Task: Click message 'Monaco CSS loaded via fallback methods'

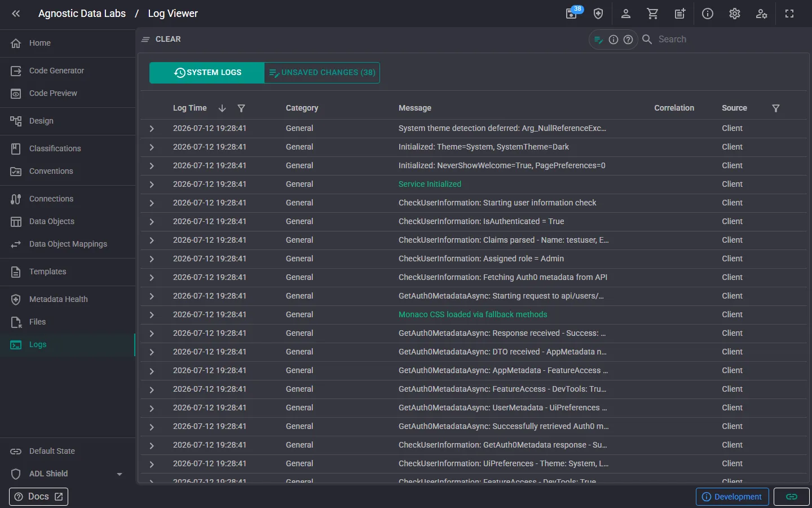Action: (473, 314)
